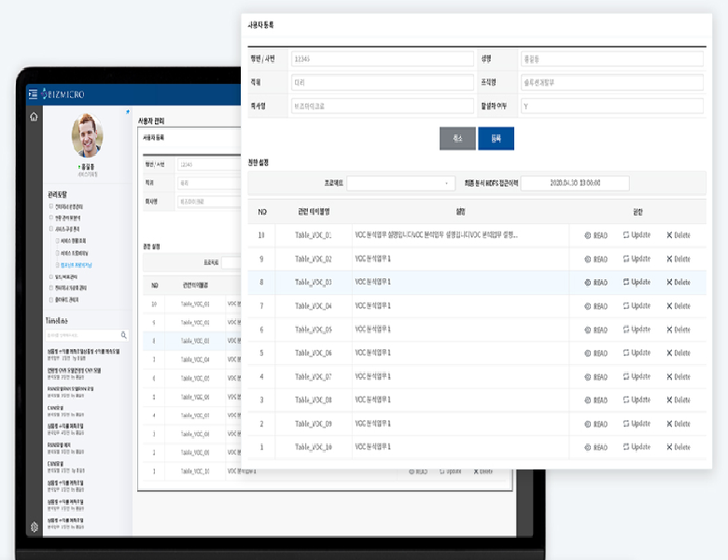Toggle the second checkbox item under 관리포탈 menu
728x560 pixels.
point(49,217)
